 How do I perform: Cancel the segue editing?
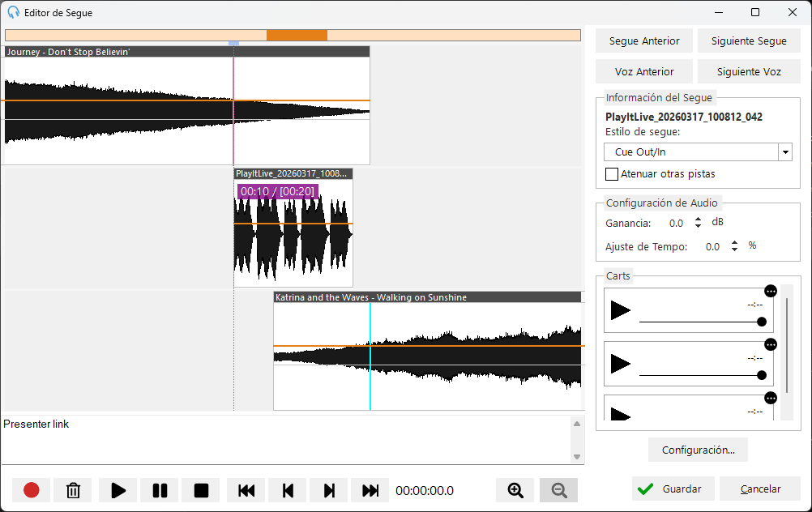tap(760, 489)
